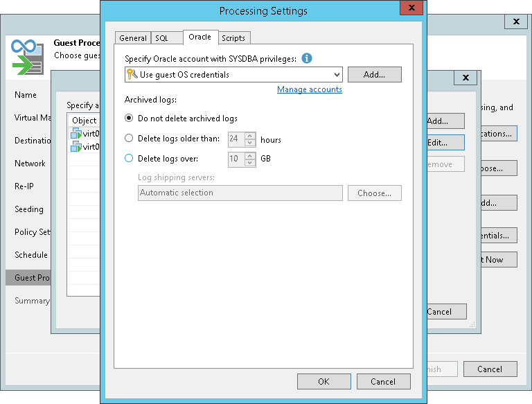Cancel the Processing Settings dialog
Screen dimensions: 532x404
pos(383,382)
